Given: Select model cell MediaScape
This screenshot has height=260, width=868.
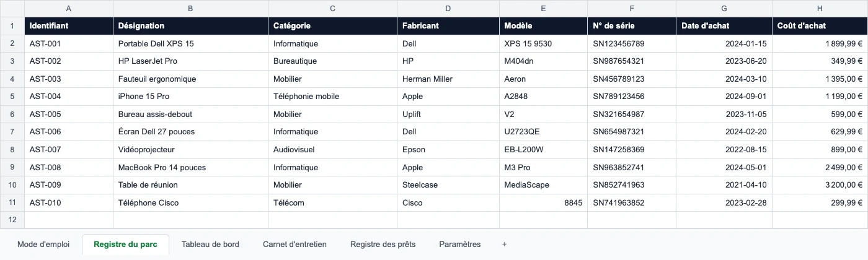Looking at the screenshot, I should point(544,185).
